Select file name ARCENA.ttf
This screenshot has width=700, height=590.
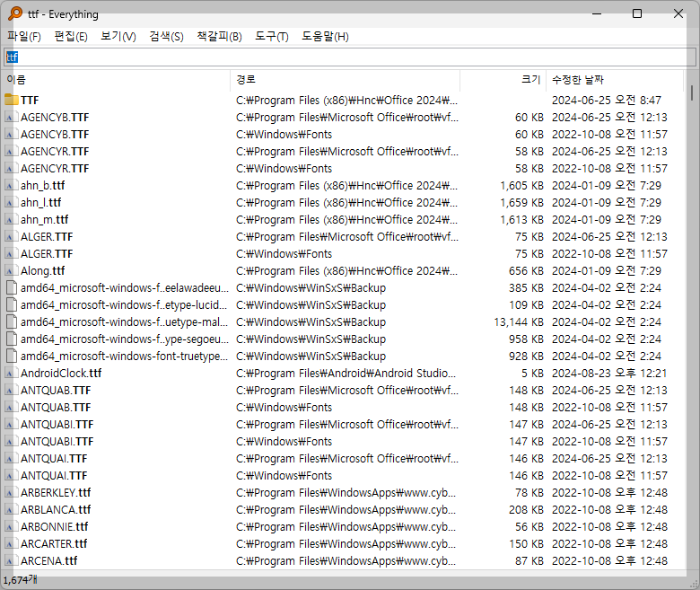(48, 560)
